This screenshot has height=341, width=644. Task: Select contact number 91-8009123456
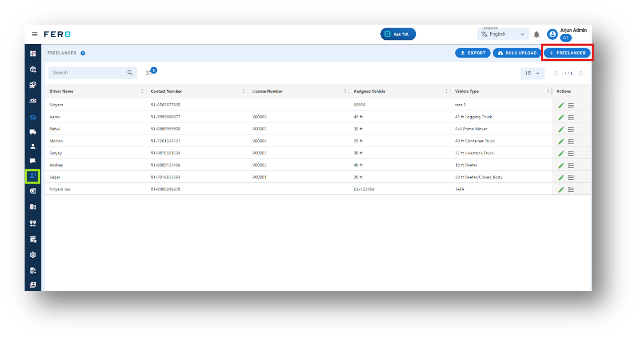pyautogui.click(x=166, y=165)
